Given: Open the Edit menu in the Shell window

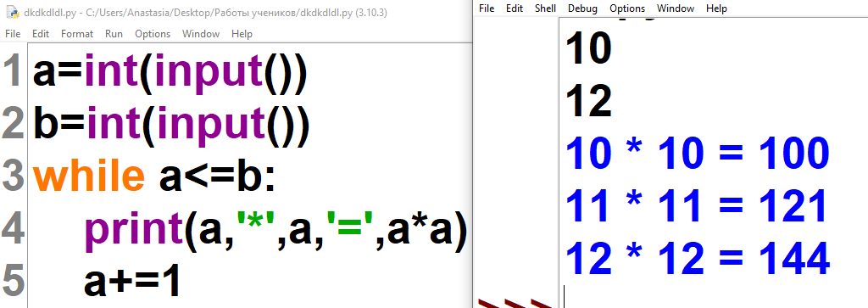Looking at the screenshot, I should pyautogui.click(x=515, y=8).
